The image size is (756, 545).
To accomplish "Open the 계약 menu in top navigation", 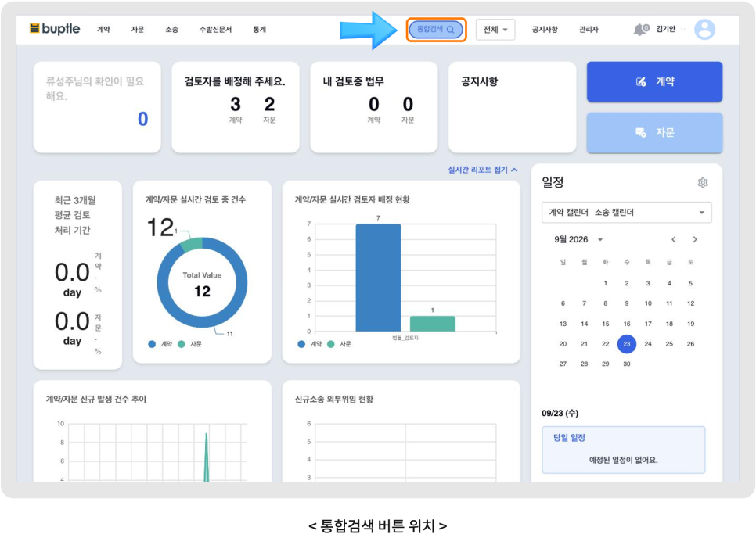I will (x=103, y=30).
